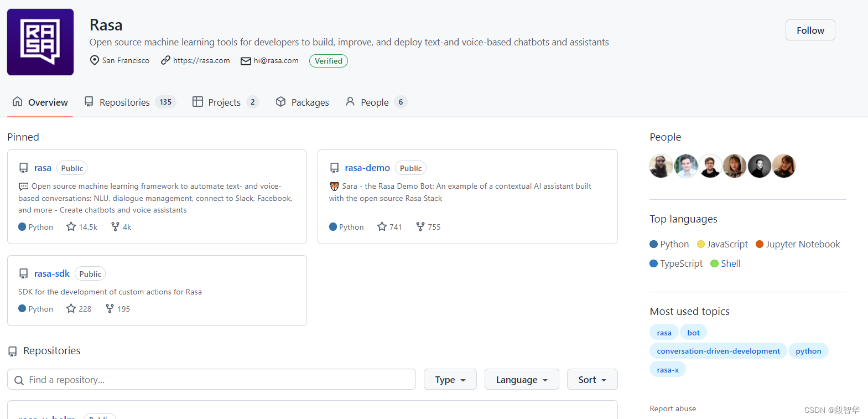
Task: Open the Sort dropdown
Action: (592, 380)
